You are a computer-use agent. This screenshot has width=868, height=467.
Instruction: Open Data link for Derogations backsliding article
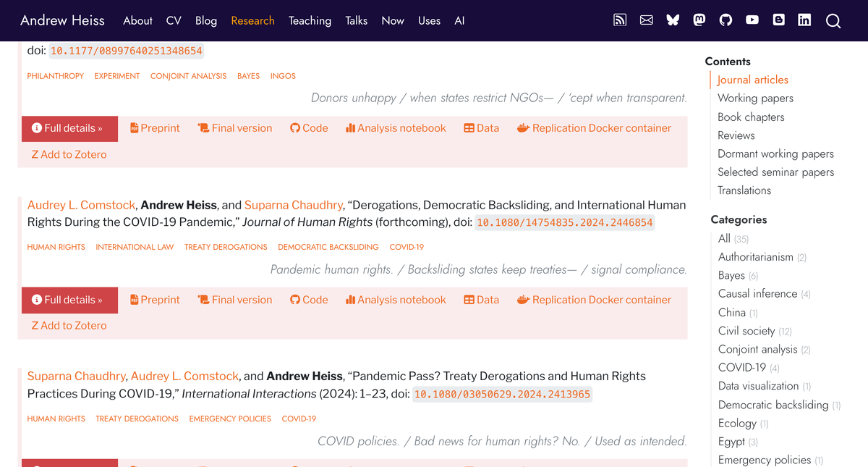coord(481,300)
